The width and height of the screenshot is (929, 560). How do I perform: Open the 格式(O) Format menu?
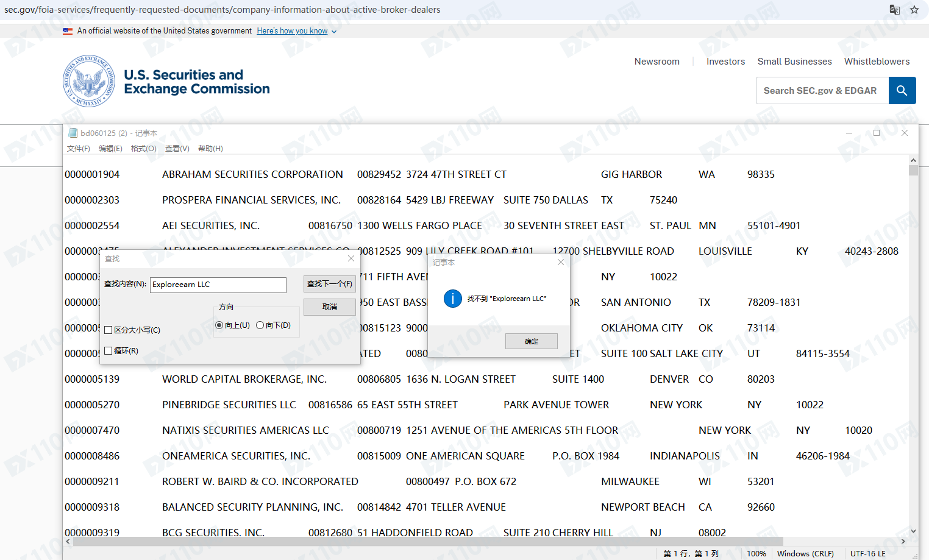(x=144, y=149)
